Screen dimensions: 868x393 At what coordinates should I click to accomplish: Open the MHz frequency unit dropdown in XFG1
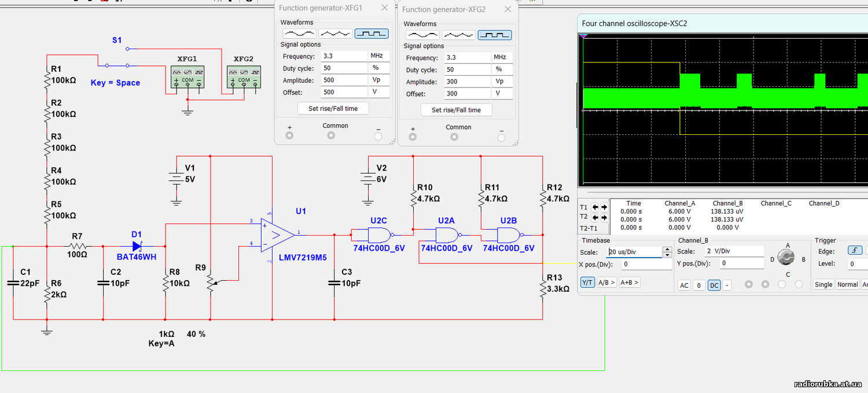(379, 56)
